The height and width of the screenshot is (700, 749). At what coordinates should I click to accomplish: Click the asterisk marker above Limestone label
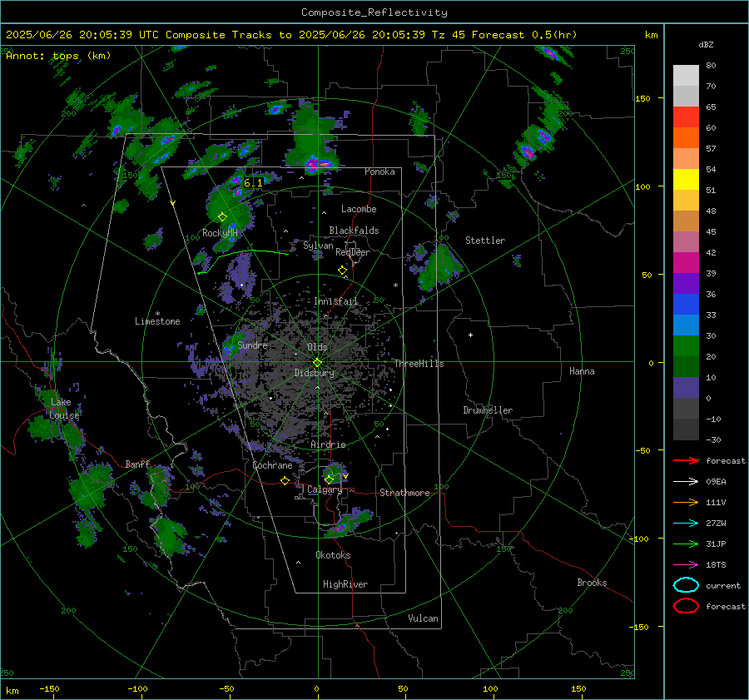(157, 314)
